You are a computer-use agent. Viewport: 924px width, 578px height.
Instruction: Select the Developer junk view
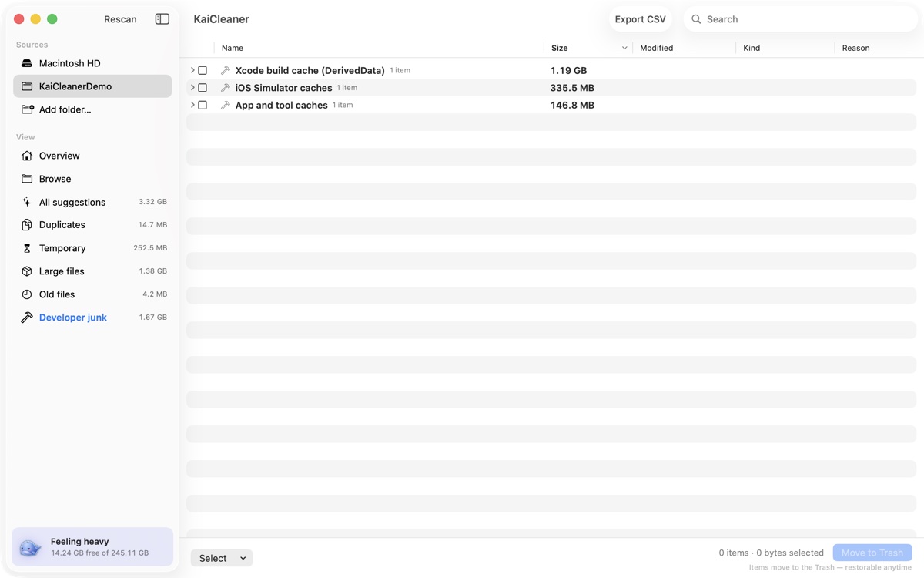tap(92, 318)
